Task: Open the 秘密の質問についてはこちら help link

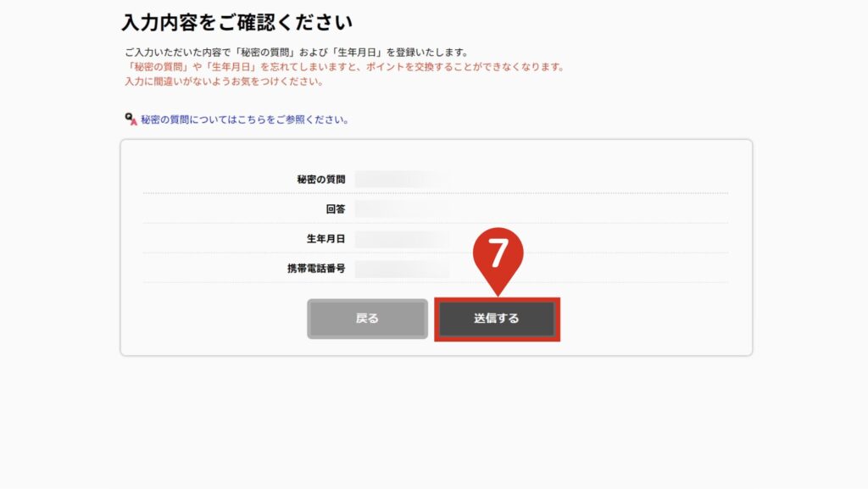Action: pyautogui.click(x=244, y=119)
